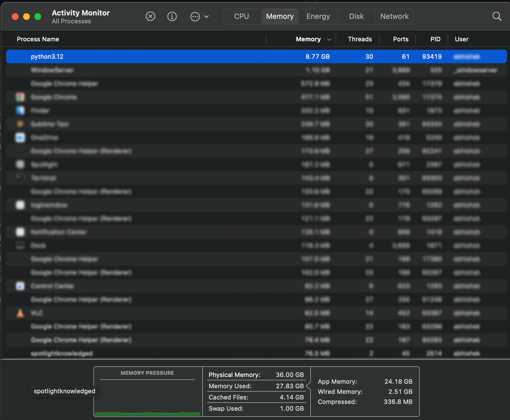Viewport: 510px width, 420px height.
Task: Click the Swap Used 1.00 GB value
Action: 292,408
